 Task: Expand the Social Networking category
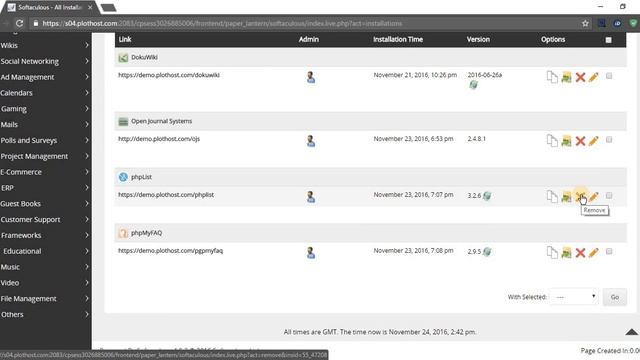coord(45,61)
